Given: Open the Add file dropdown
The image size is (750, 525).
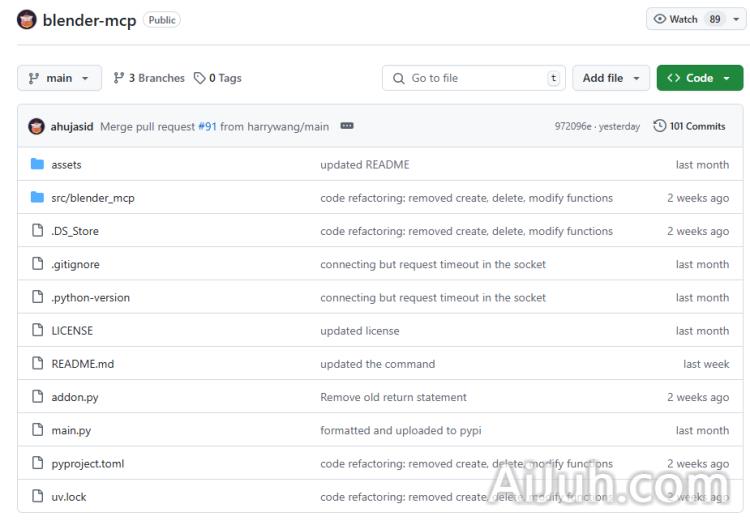Looking at the screenshot, I should 610,78.
